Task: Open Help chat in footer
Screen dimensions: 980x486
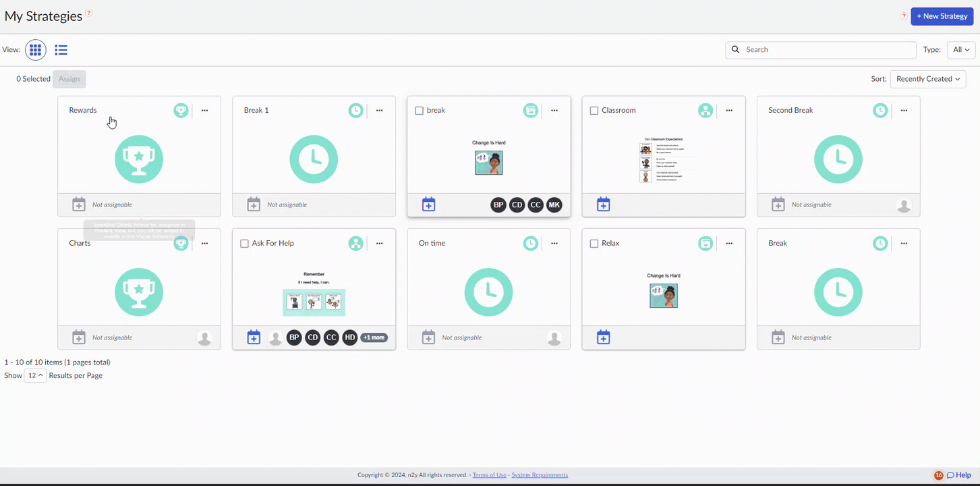Action: tap(959, 475)
